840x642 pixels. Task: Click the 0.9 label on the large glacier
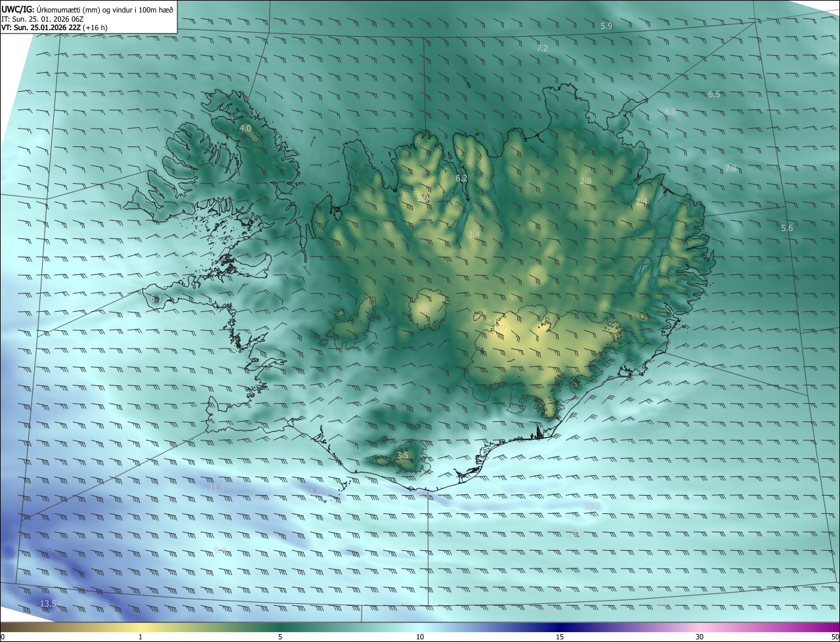(500, 326)
